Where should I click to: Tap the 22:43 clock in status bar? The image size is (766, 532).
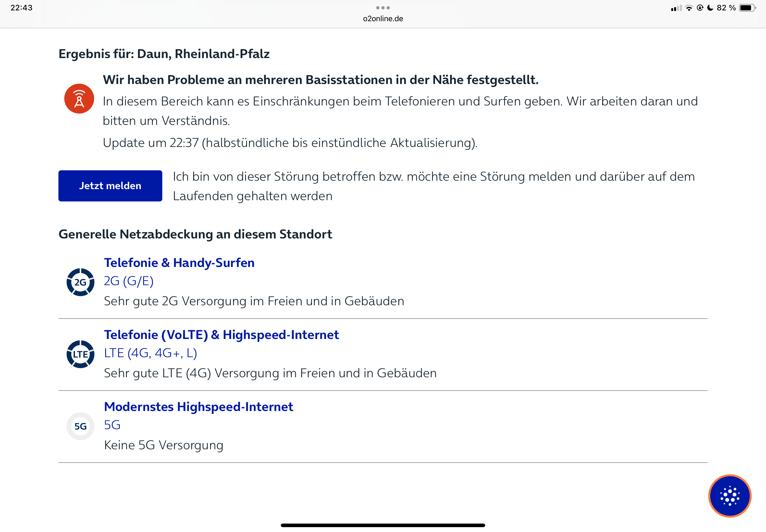click(x=21, y=8)
